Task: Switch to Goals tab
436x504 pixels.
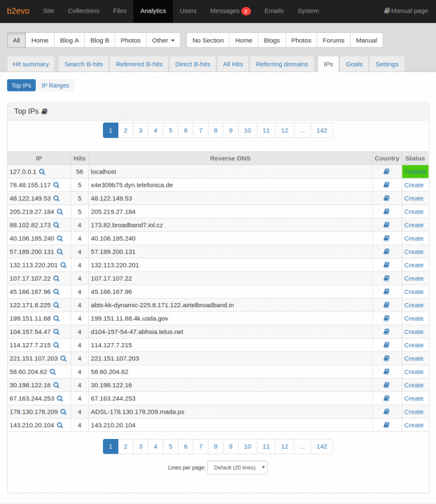Action: tap(354, 64)
